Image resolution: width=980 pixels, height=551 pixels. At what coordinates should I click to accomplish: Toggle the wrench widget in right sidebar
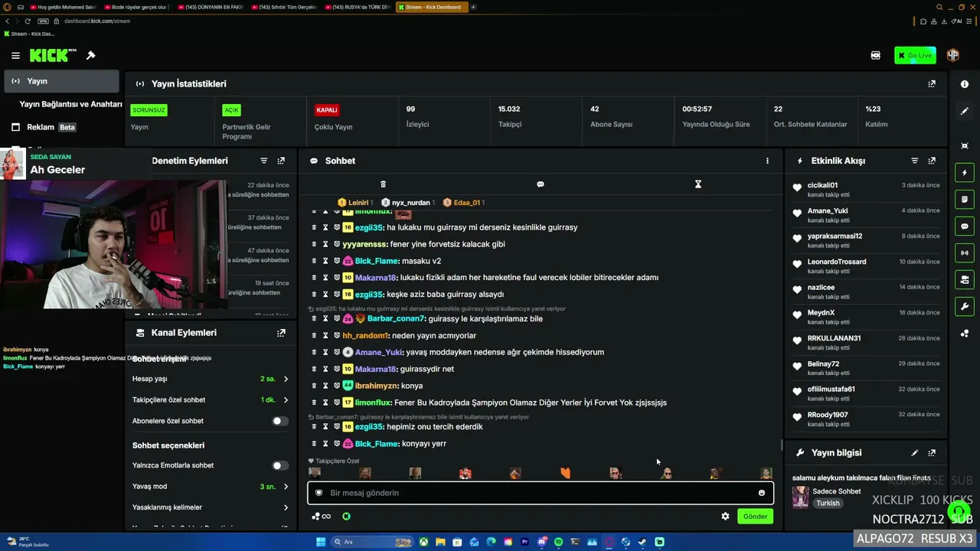(x=965, y=306)
